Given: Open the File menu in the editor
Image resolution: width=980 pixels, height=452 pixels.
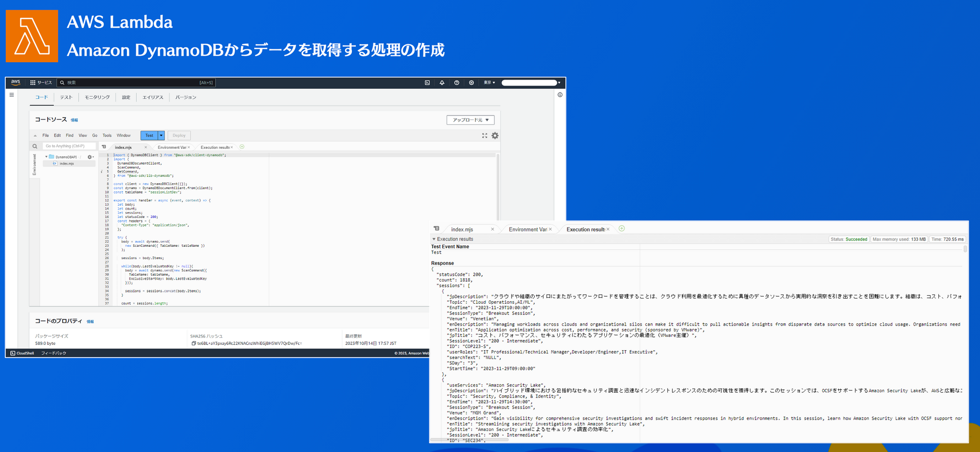Looking at the screenshot, I should [x=46, y=136].
